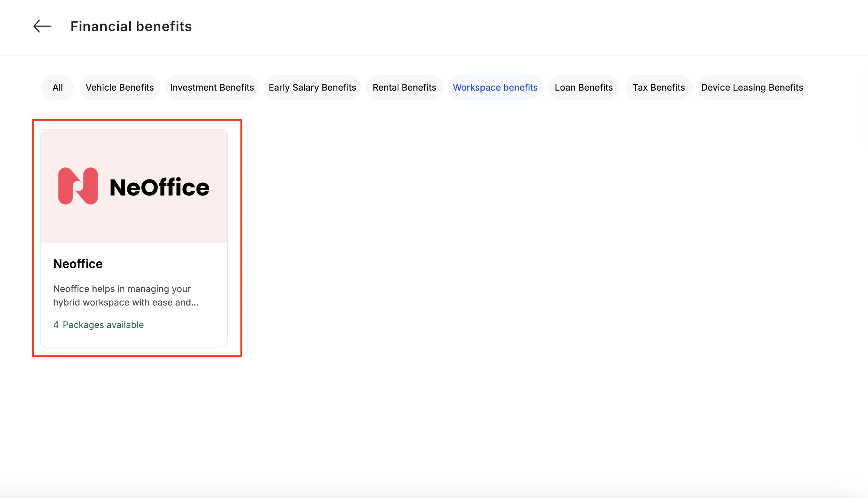Go back using the left arrow icon

point(42,26)
